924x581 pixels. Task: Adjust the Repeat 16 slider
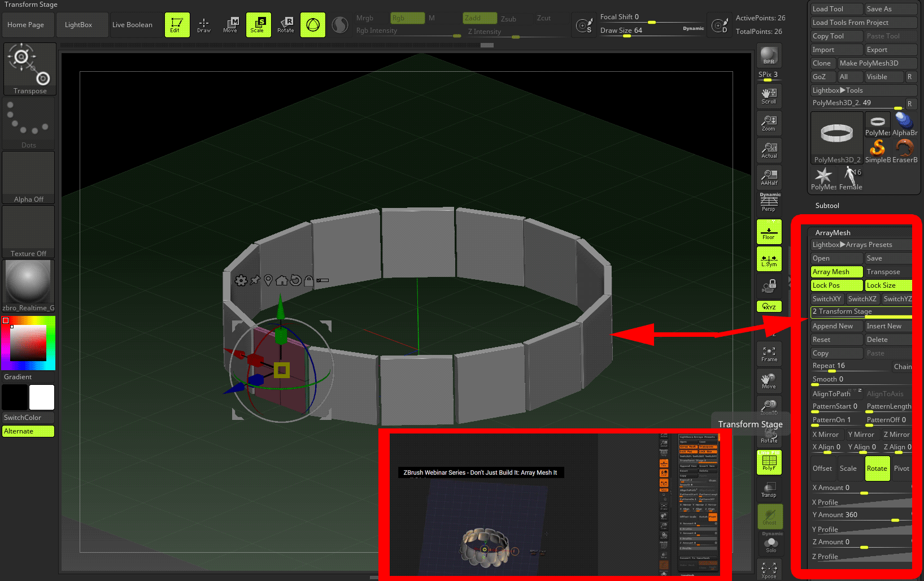(851, 366)
